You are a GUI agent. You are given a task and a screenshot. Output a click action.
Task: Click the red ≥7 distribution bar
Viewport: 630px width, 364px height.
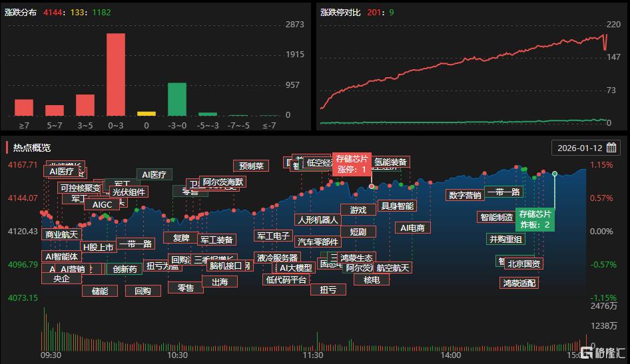[24, 108]
